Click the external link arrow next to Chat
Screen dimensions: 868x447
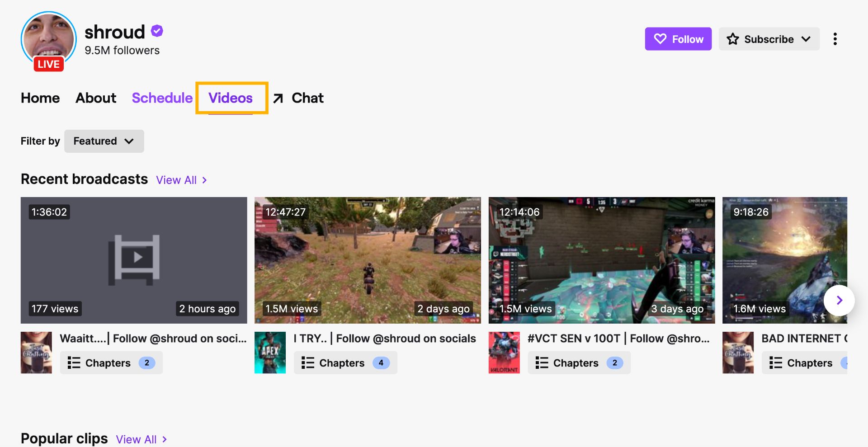(278, 98)
